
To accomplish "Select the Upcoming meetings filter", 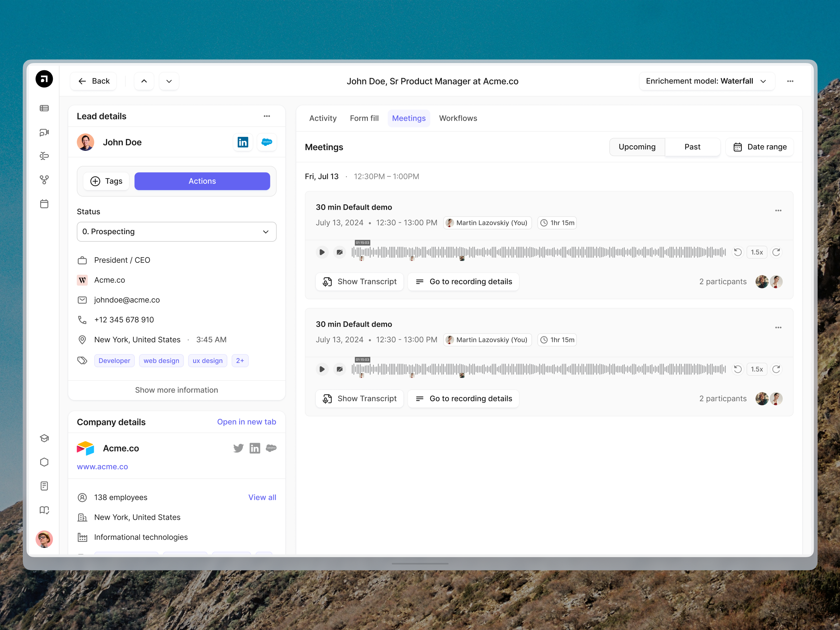I will click(x=637, y=147).
